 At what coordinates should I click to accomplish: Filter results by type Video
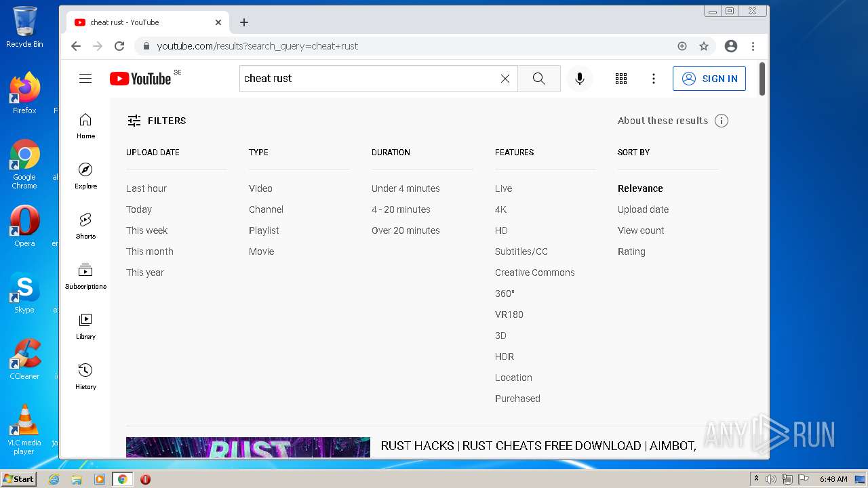260,188
